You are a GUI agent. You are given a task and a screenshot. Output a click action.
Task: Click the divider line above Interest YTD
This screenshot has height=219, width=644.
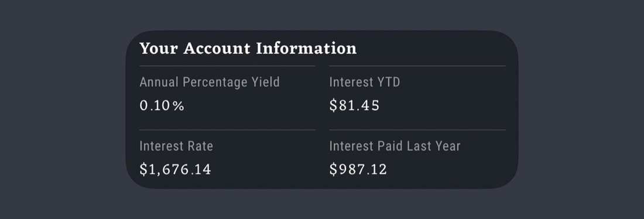[x=417, y=66]
